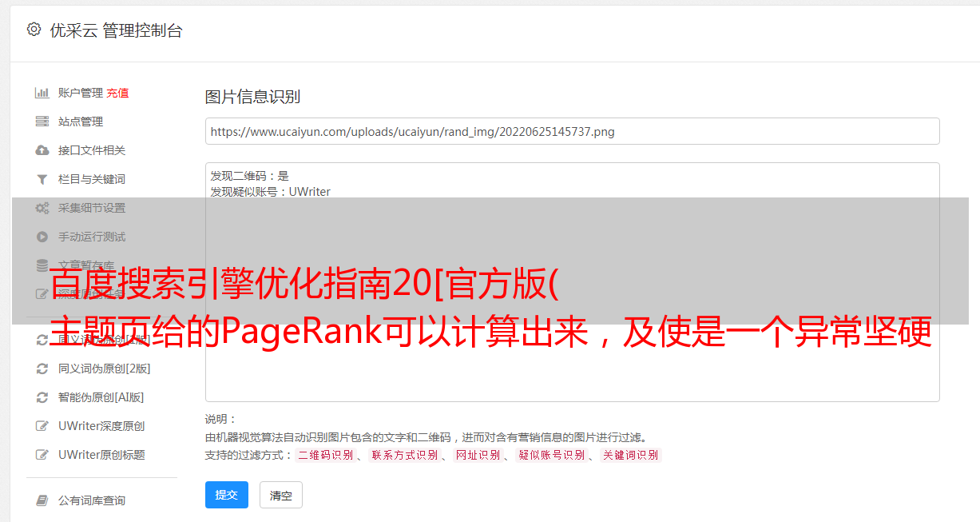Image resolution: width=980 pixels, height=522 pixels.
Task: Click the 说明： label below the text area
Action: (221, 419)
